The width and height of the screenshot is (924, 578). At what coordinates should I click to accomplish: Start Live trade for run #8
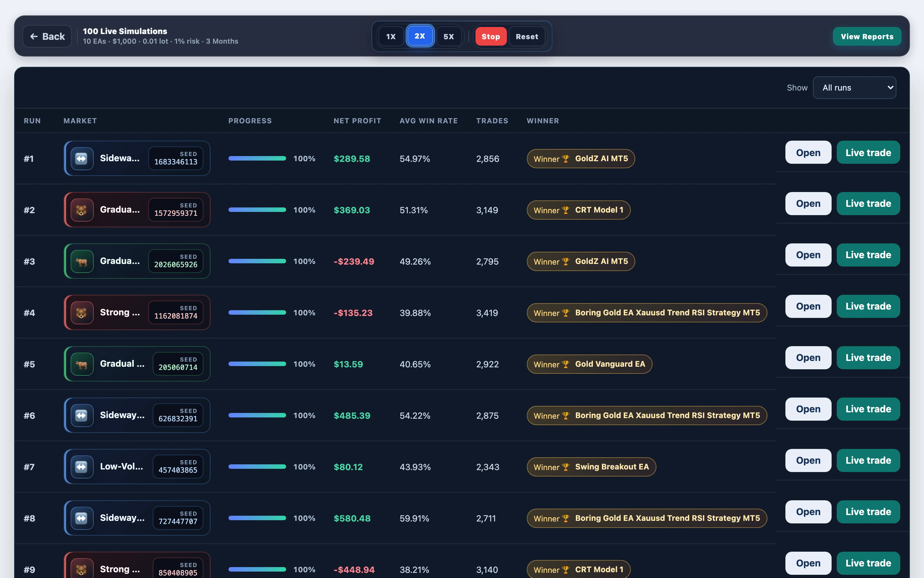[868, 512]
